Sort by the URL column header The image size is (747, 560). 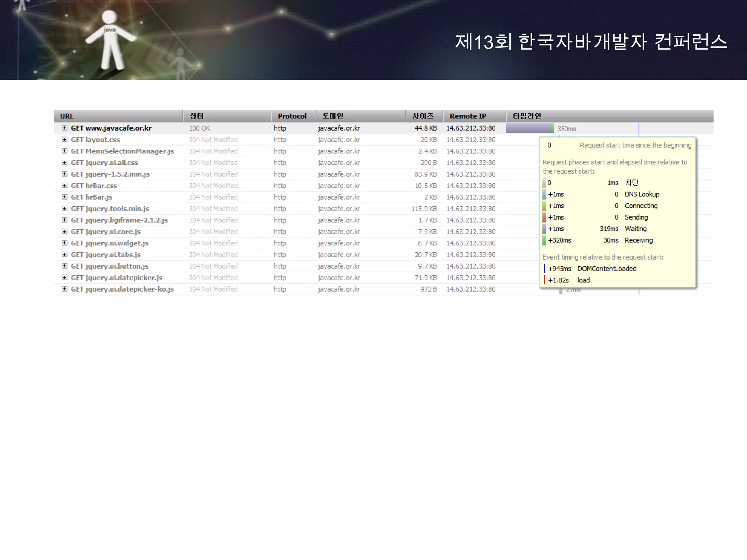(x=119, y=116)
